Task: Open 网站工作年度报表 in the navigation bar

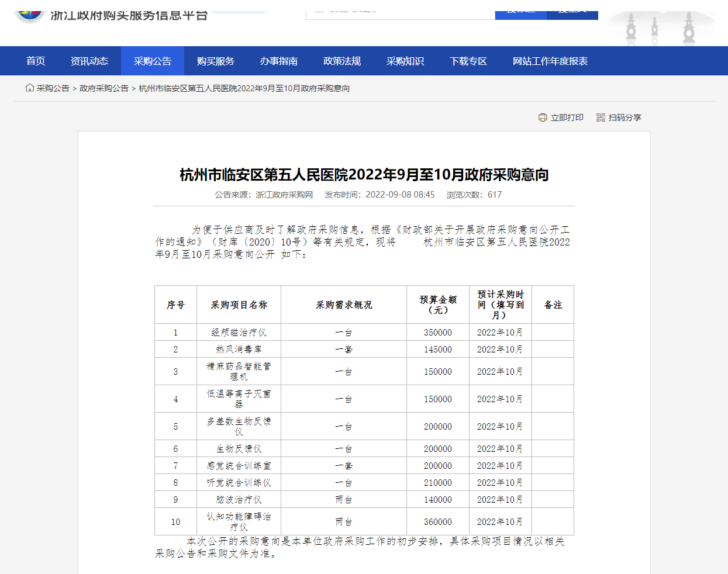Action: tap(550, 61)
